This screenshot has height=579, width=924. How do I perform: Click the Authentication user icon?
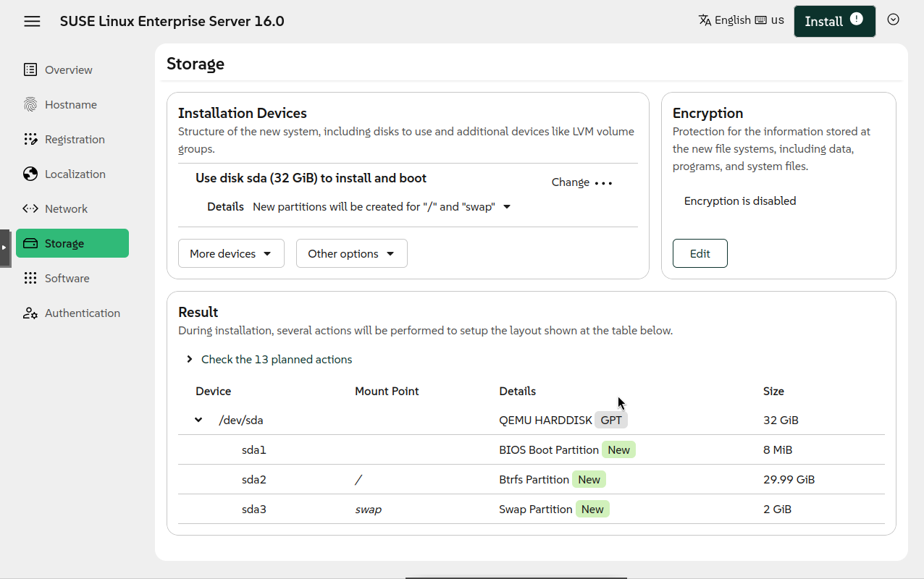tap(30, 313)
